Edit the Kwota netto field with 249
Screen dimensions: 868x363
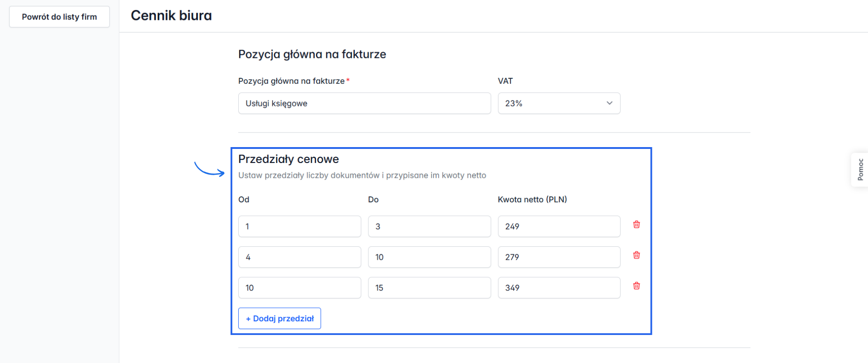tap(559, 226)
